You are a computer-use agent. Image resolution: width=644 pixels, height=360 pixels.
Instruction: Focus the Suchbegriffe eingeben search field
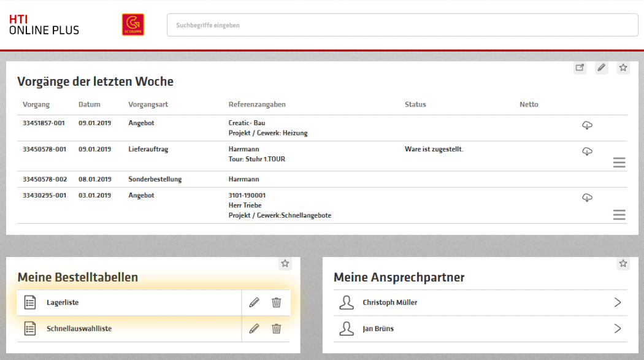(x=402, y=25)
